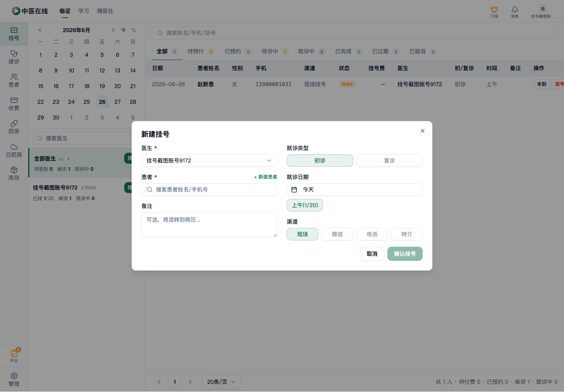
Task: Click 未到 button in 赵新患 row
Action: [x=541, y=84]
